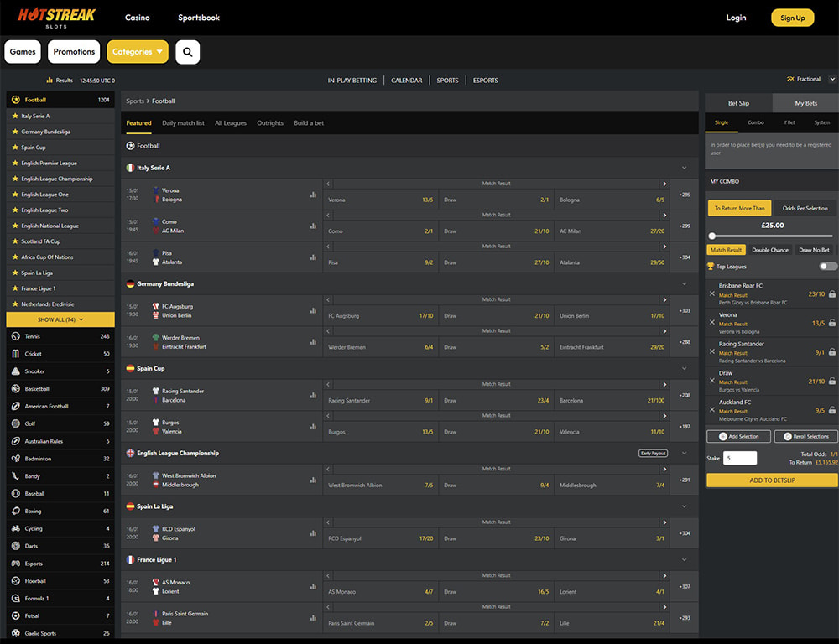Switch to the Daily match list tab
The height and width of the screenshot is (644, 839).
point(183,123)
